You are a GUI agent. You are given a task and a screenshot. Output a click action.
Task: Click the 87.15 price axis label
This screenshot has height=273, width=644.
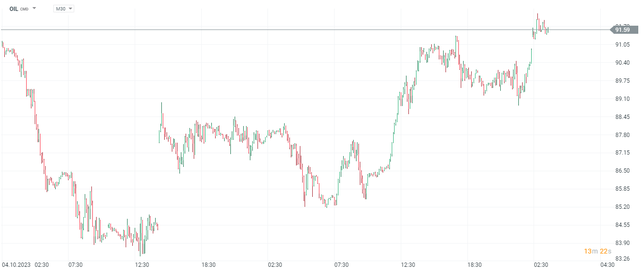click(622, 153)
